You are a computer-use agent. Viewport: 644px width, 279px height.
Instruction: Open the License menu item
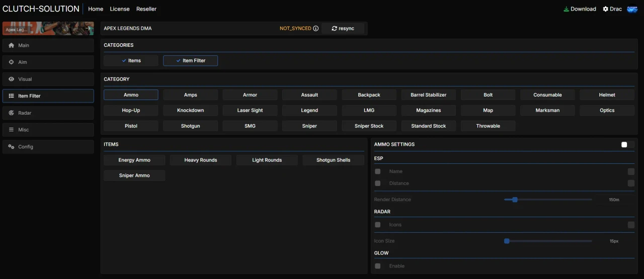pyautogui.click(x=120, y=9)
